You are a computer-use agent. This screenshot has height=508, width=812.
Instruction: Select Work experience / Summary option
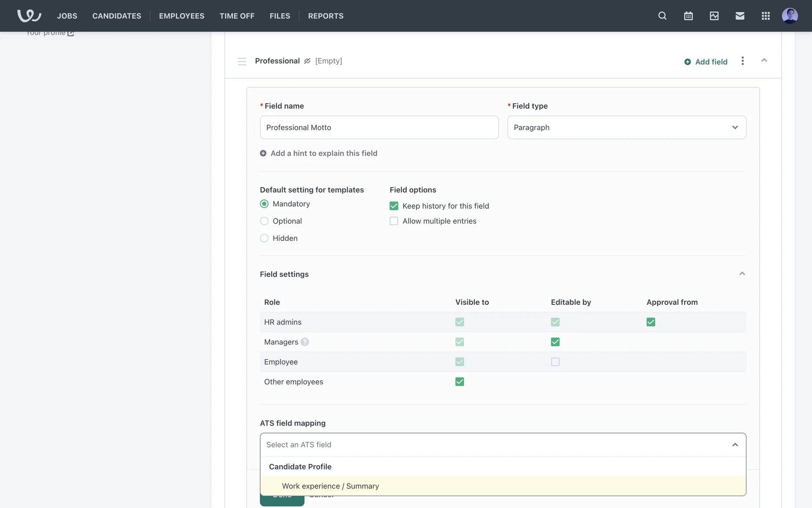click(x=330, y=486)
